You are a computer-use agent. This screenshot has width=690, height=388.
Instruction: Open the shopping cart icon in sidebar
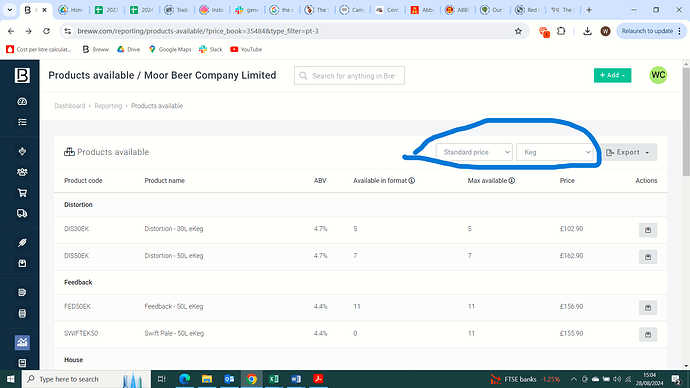point(22,193)
